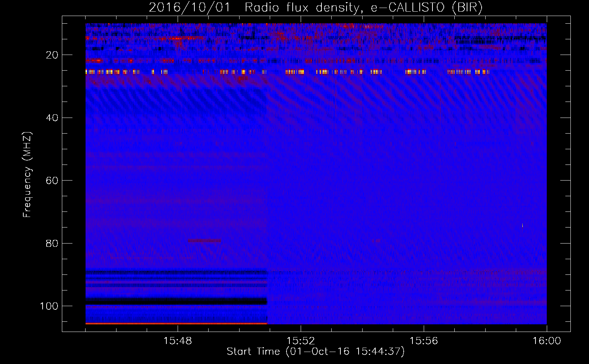589x364 pixels.
Task: Click the small white spike near 75 MHz
Action: (522, 225)
